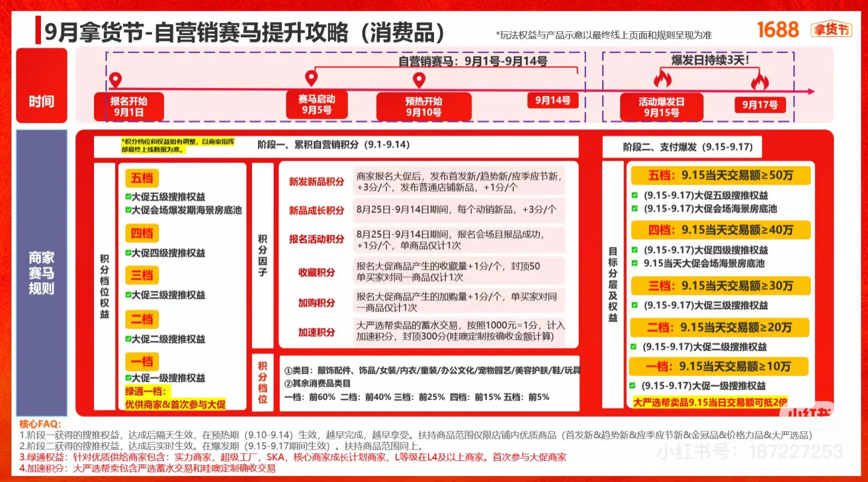Click green check beside 大促会场爆发期海景房底池

click(128, 210)
